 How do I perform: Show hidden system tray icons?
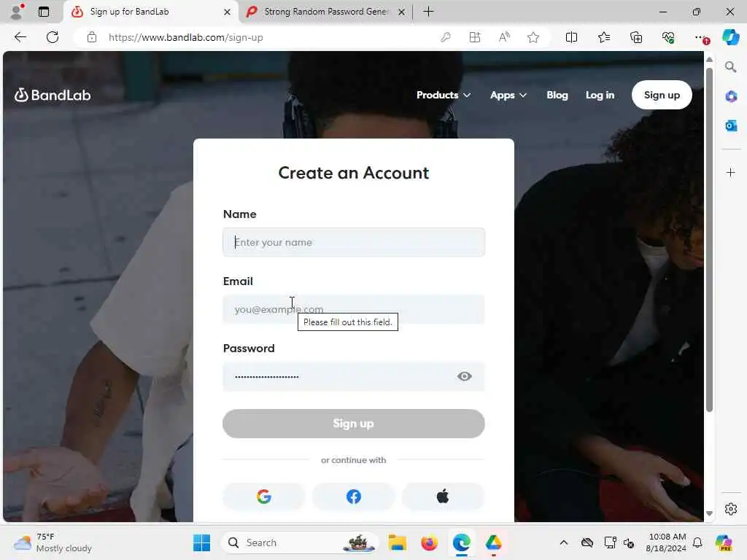564,542
